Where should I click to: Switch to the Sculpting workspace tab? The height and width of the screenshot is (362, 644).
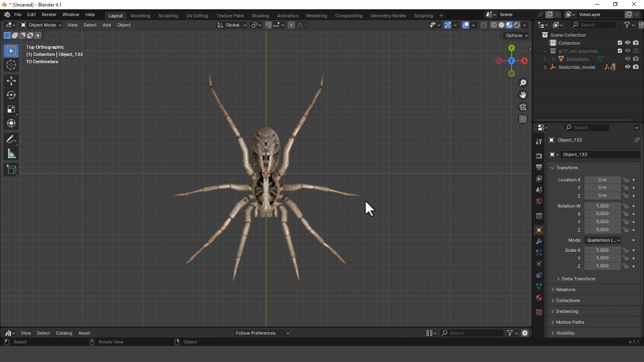pyautogui.click(x=168, y=16)
